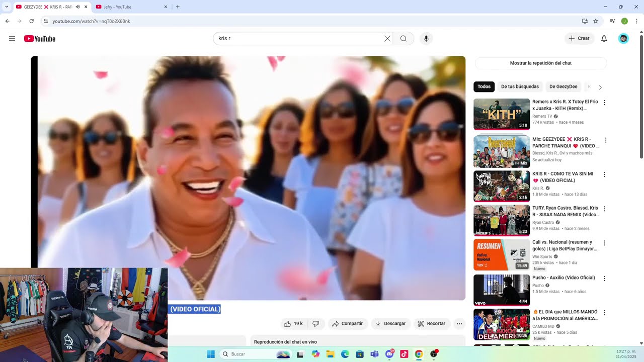
Task: Close the GEEZYDEE KRIS R tab
Action: point(86,7)
